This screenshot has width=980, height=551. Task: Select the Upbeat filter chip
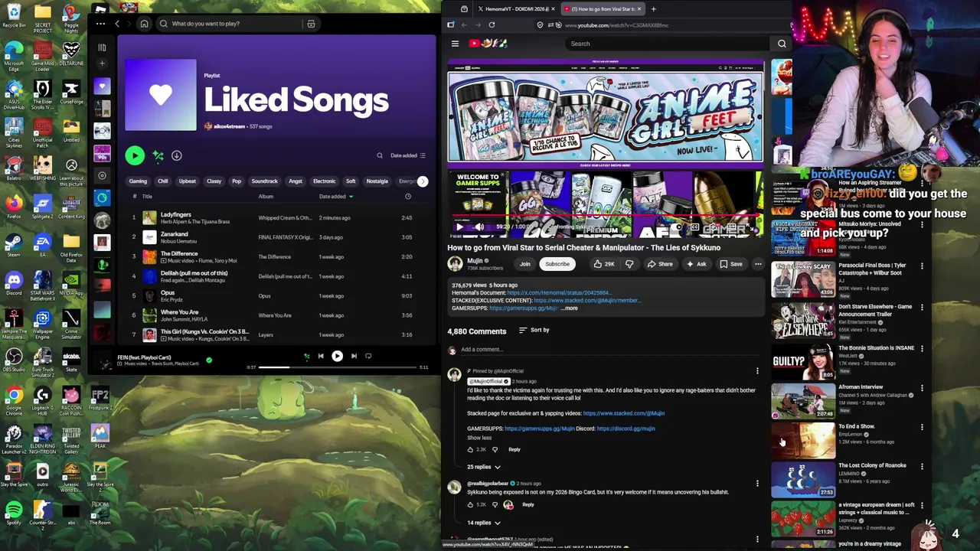point(188,181)
